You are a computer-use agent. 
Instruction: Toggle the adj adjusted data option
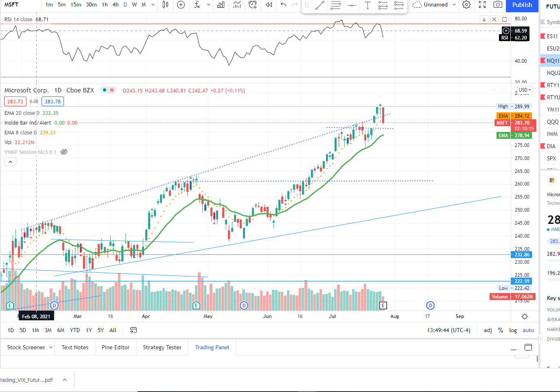coord(488,331)
